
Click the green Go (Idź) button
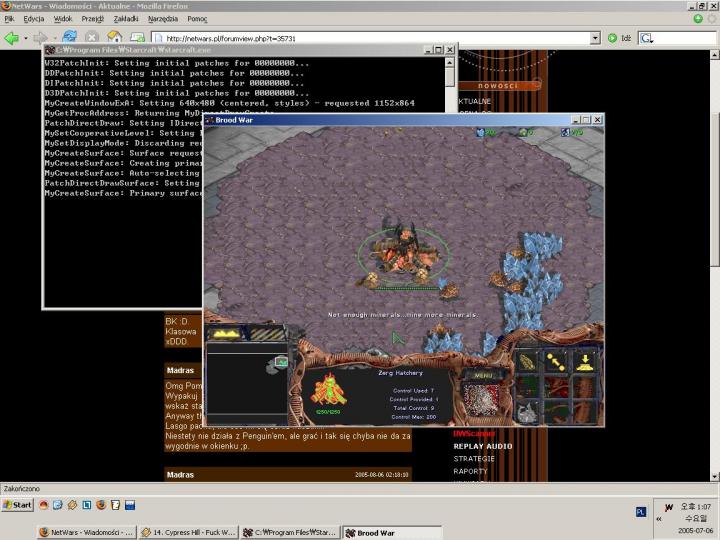point(619,38)
